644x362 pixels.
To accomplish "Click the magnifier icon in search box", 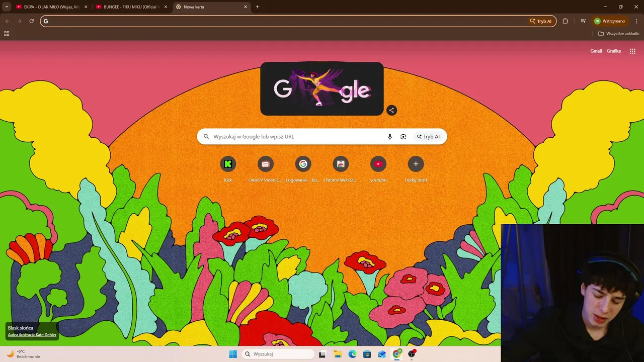I will click(206, 137).
